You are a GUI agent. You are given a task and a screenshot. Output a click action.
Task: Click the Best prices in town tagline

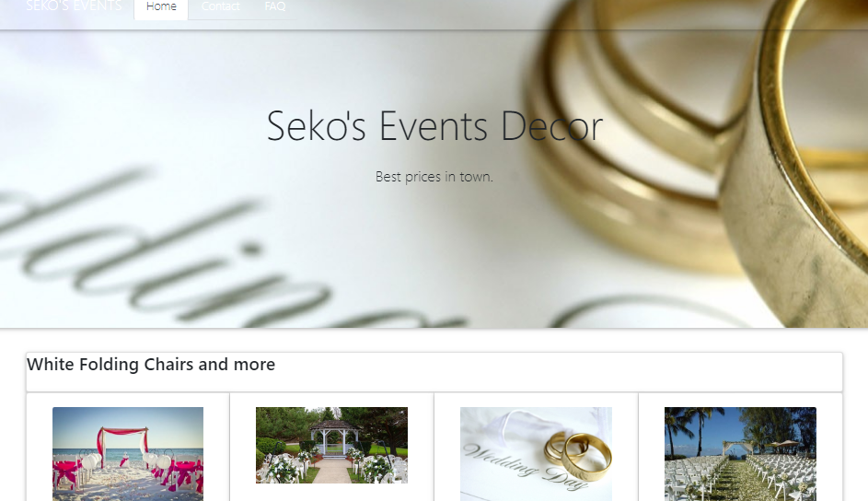click(x=434, y=177)
